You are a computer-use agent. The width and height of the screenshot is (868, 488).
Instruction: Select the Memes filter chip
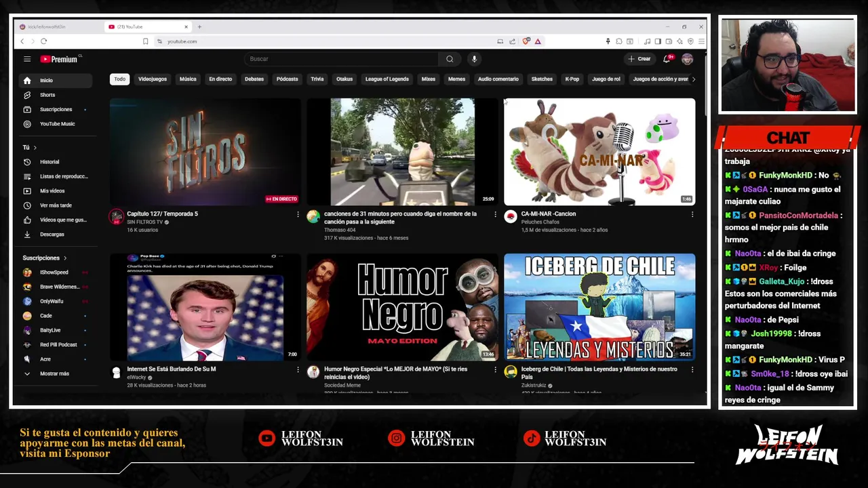[456, 79]
